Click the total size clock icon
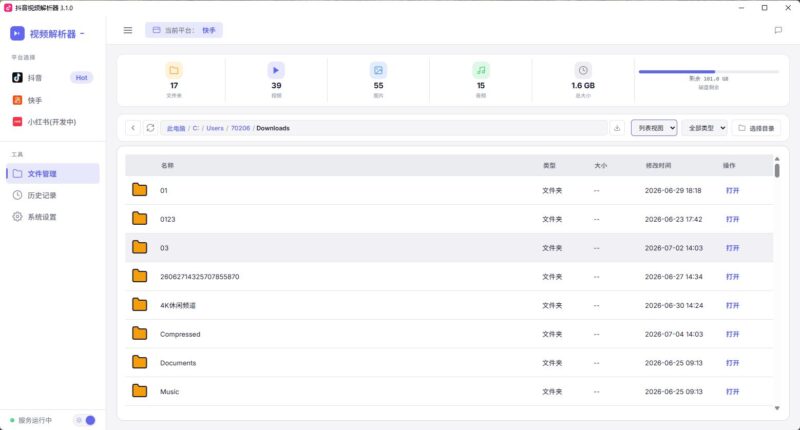 [583, 70]
